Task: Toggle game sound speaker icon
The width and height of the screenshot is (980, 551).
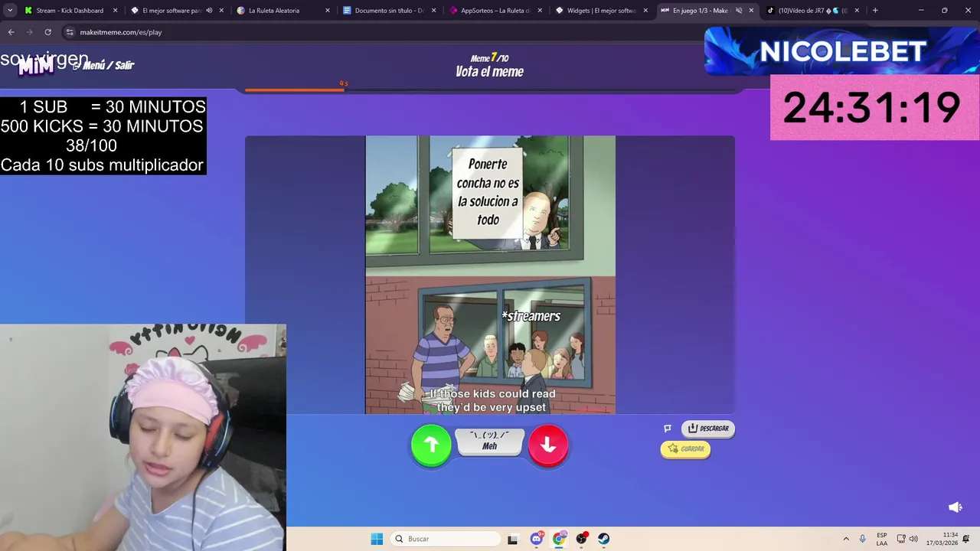Action: click(955, 507)
